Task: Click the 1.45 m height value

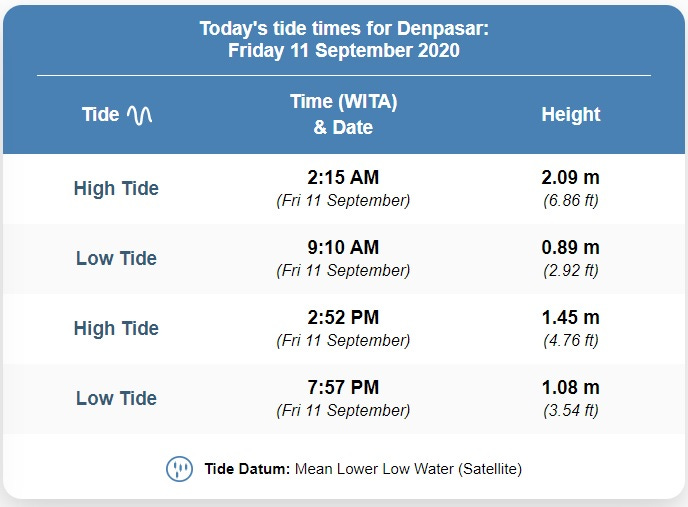Action: click(x=570, y=317)
